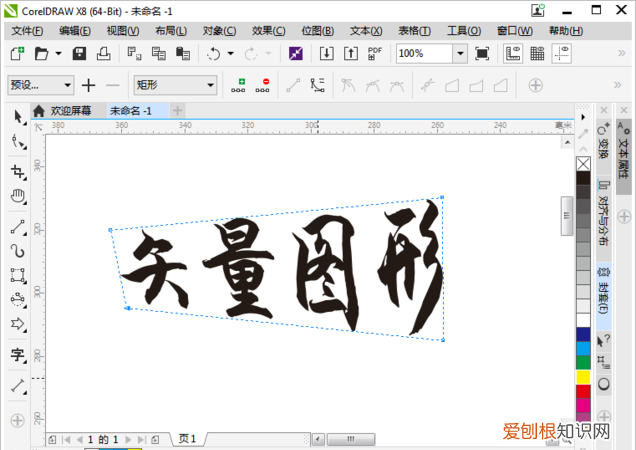Open the 预设 preset dropdown

click(x=41, y=85)
